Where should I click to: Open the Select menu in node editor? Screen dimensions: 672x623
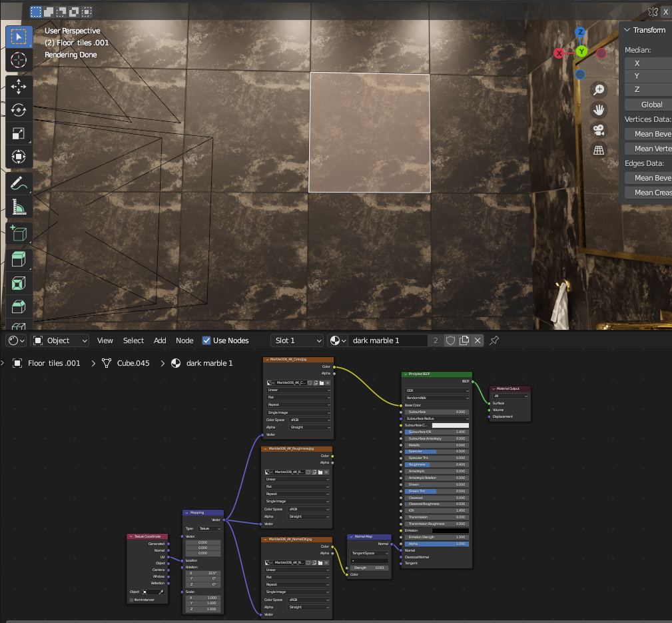click(133, 340)
